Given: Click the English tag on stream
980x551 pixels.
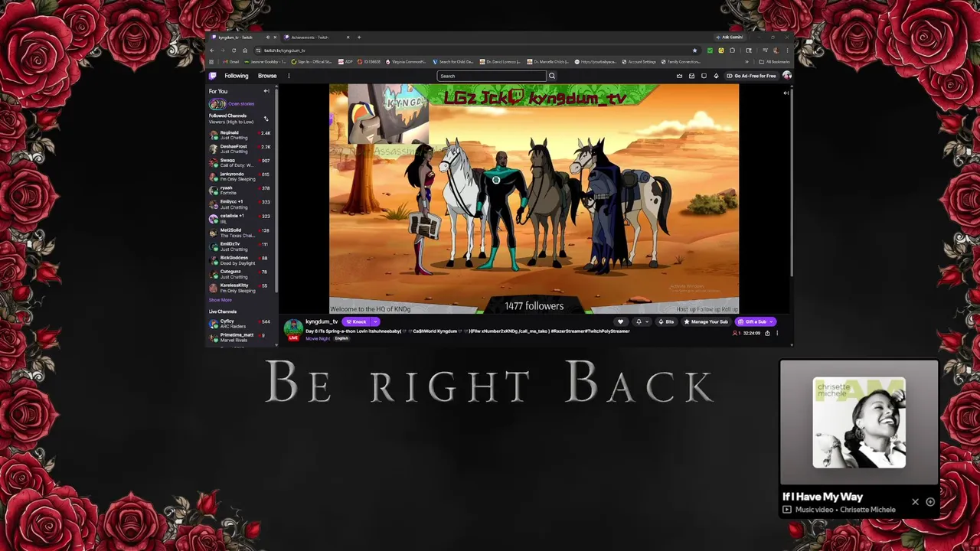Looking at the screenshot, I should 341,338.
